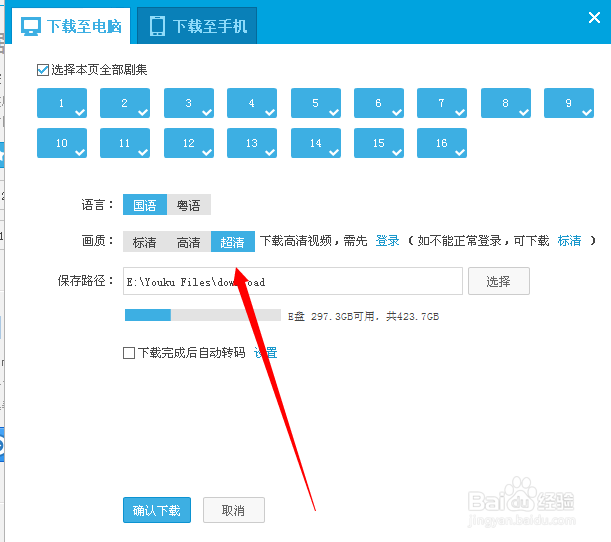Toggle episode 5 selection

pyautogui.click(x=316, y=103)
